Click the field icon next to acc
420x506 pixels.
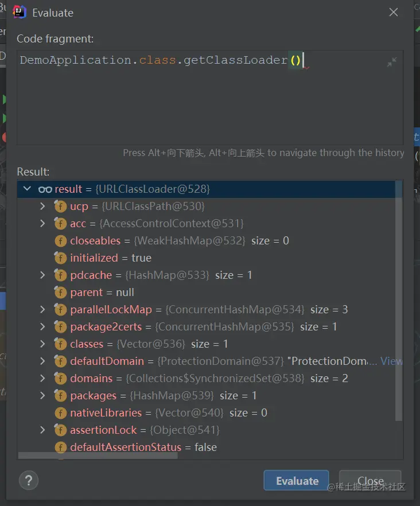(60, 223)
